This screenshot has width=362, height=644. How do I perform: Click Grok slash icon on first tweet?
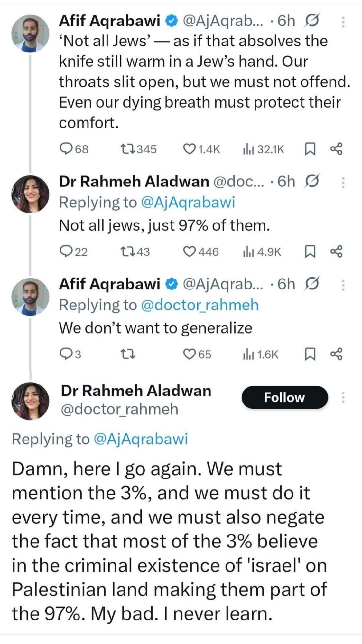(x=311, y=21)
